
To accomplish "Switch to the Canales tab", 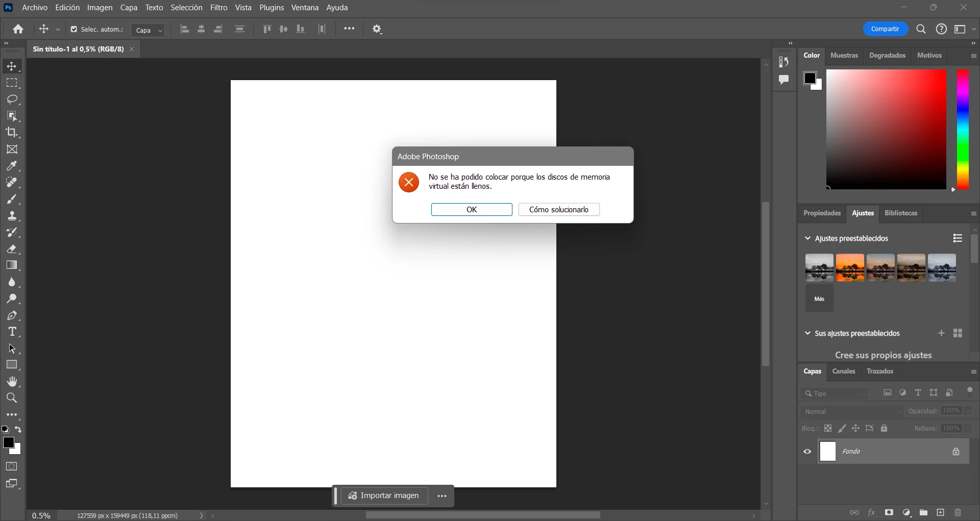I will [844, 371].
